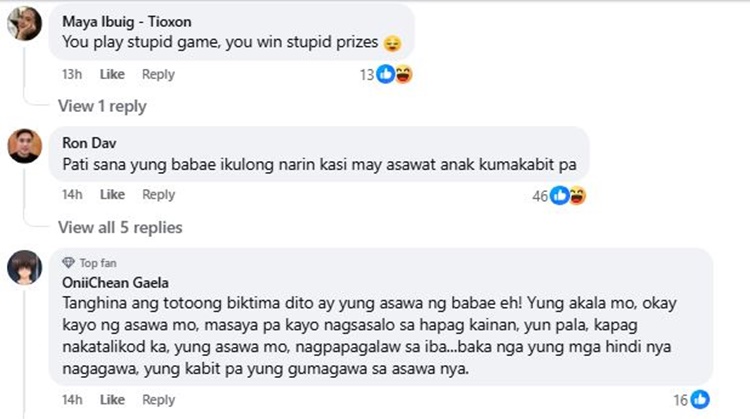Click the like reaction icon on OniiChean Gaela's comment
Viewport: 750px width, 419px height.
click(700, 399)
